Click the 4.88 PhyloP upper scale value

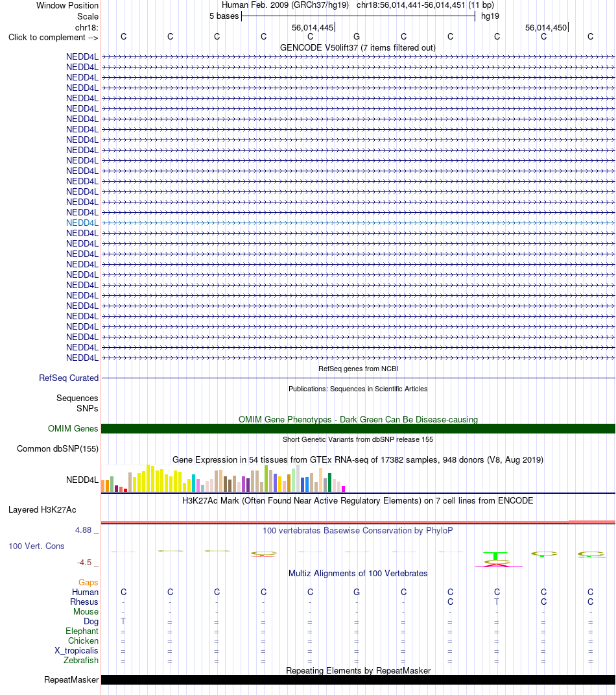tap(83, 530)
